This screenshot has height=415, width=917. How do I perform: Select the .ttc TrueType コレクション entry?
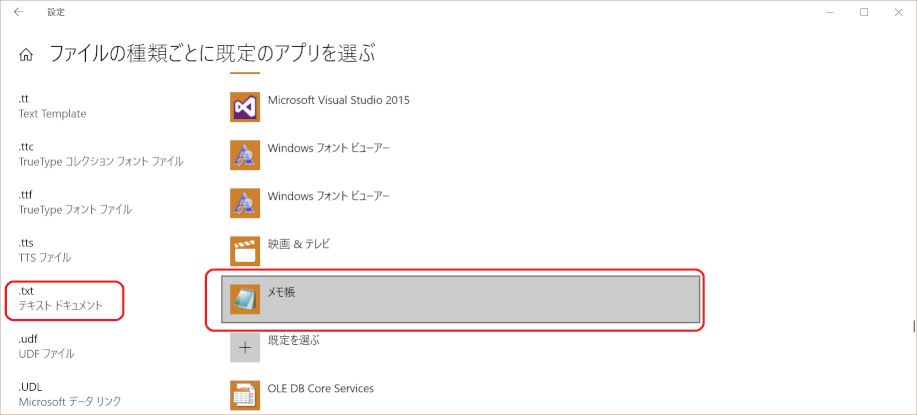[101, 154]
